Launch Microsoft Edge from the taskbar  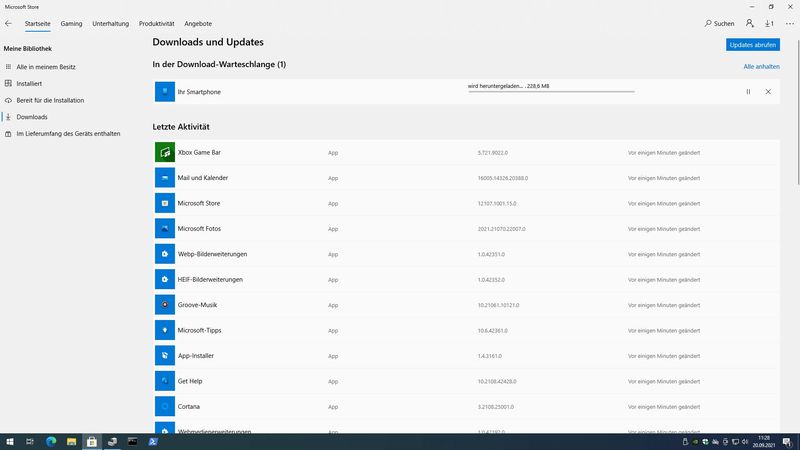pos(51,442)
